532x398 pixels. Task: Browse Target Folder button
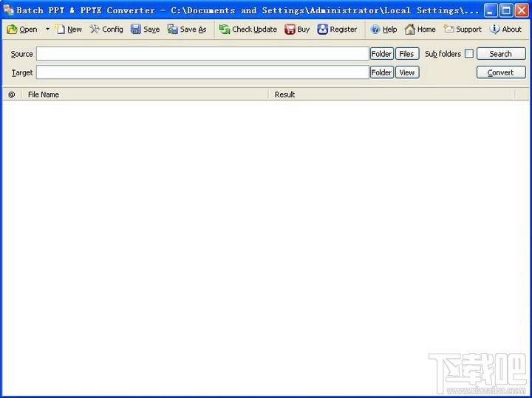pyautogui.click(x=382, y=72)
